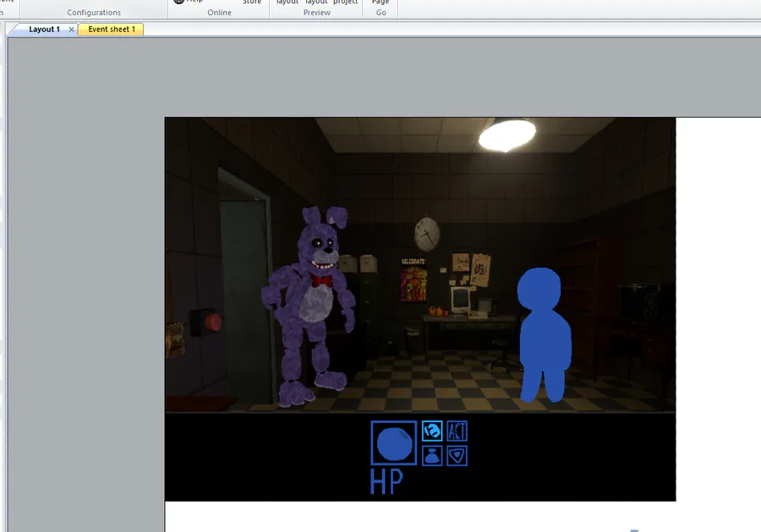
Task: Click the Online ribbon group label
Action: tap(219, 13)
